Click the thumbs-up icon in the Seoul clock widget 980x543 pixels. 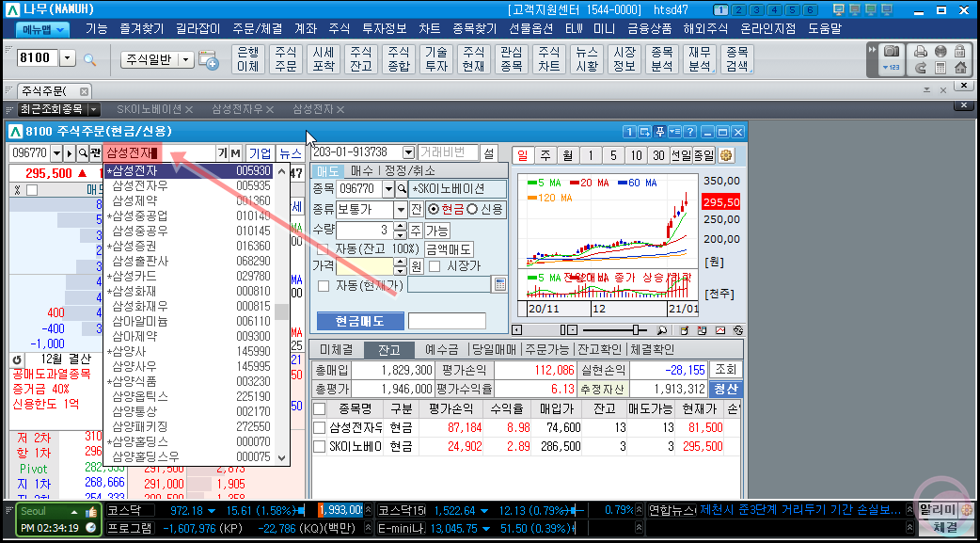point(91,512)
